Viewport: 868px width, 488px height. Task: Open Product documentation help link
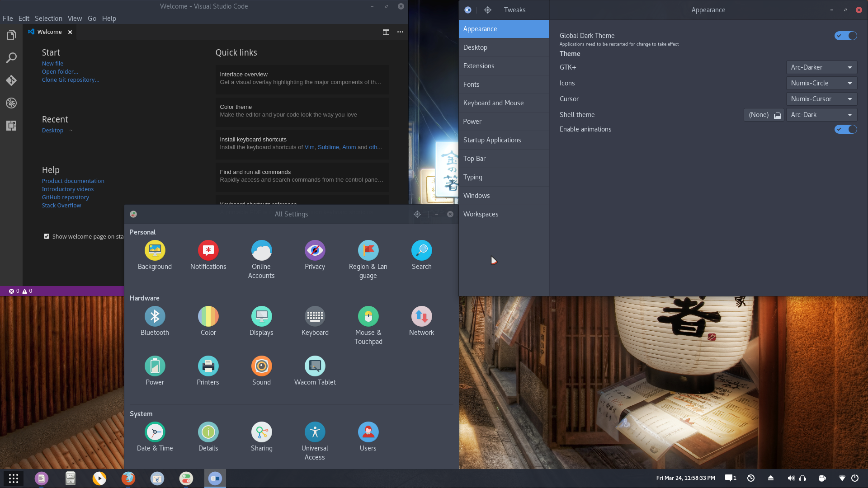pos(73,181)
